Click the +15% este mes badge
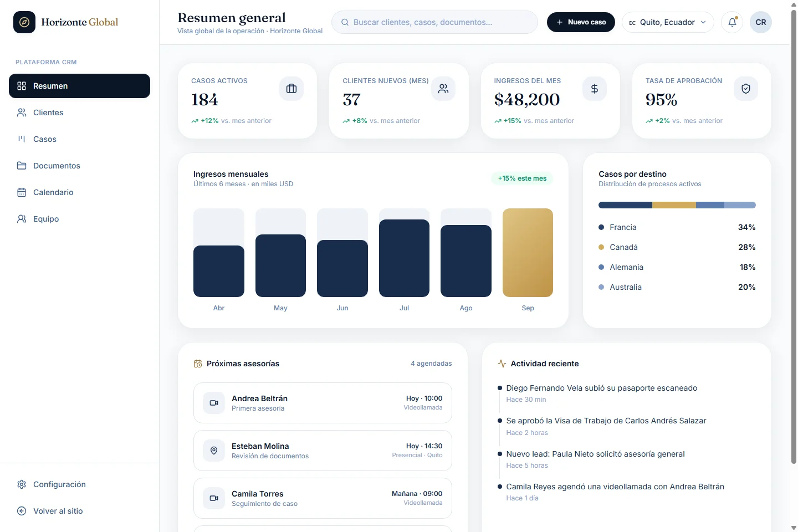Screen dimensions: 798x532 click(522, 178)
